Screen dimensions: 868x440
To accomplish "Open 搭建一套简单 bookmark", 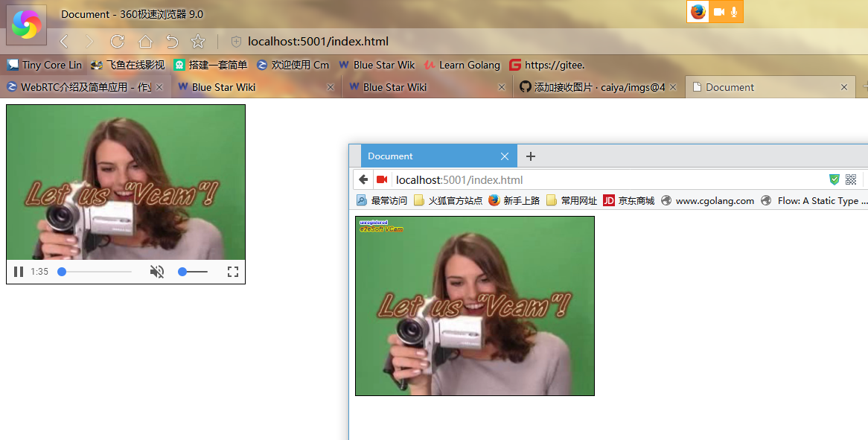I will point(211,65).
